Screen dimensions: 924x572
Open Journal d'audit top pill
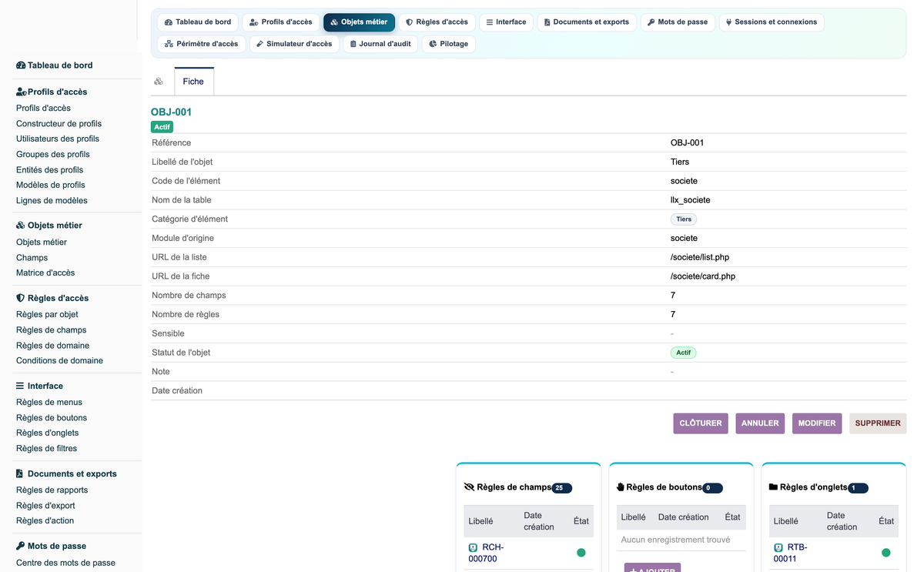coord(380,44)
